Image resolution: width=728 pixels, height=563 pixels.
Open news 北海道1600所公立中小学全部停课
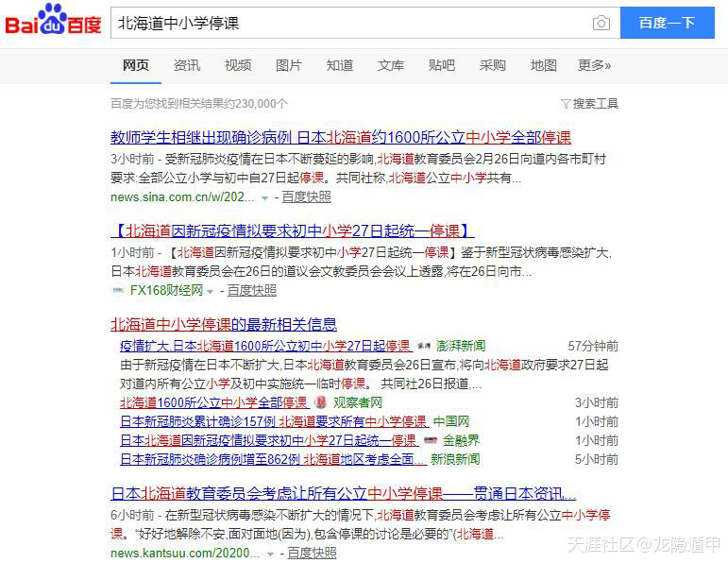pyautogui.click(x=214, y=402)
